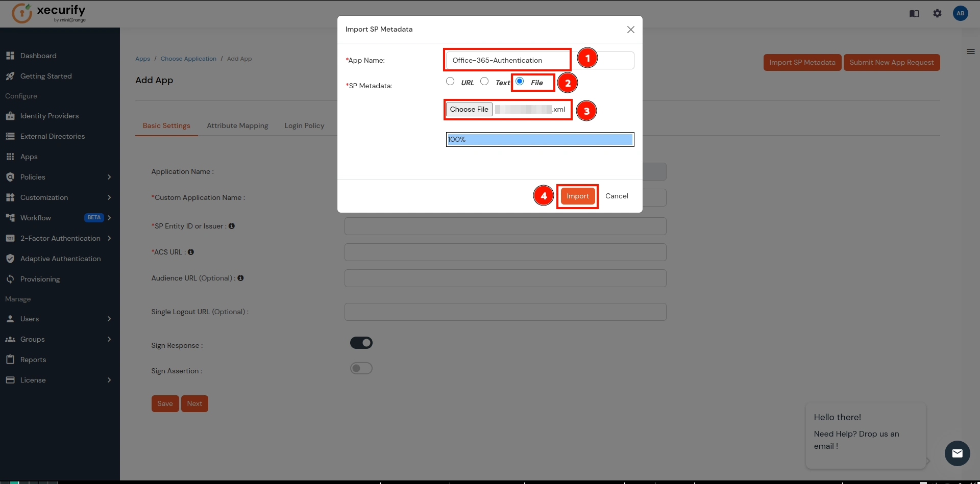Image resolution: width=980 pixels, height=484 pixels.
Task: Click Submit New App Request
Action: (x=892, y=62)
